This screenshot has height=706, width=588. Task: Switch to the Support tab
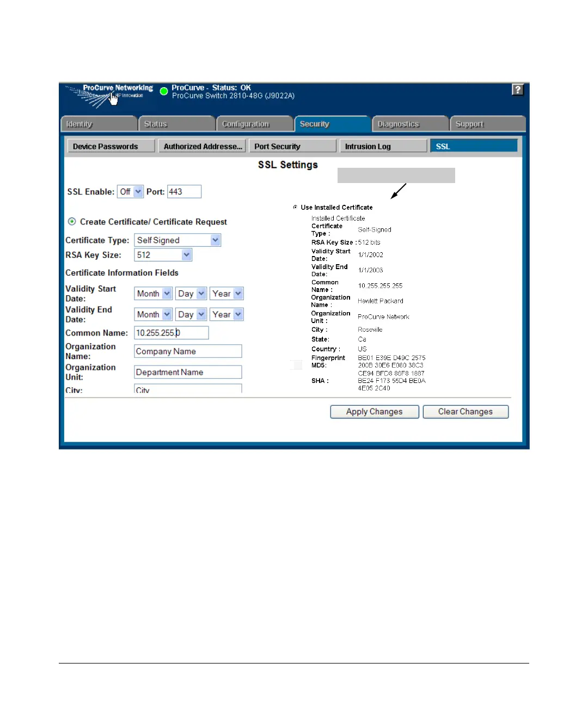pos(488,124)
